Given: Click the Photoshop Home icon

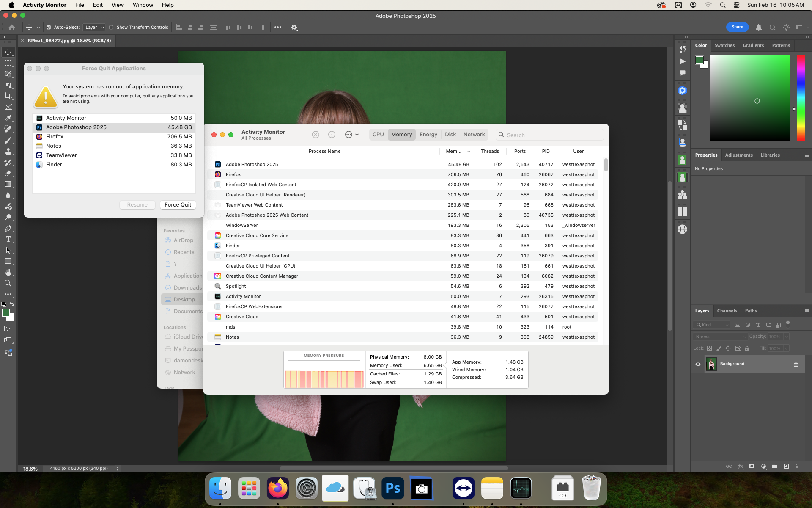Looking at the screenshot, I should coord(12,28).
